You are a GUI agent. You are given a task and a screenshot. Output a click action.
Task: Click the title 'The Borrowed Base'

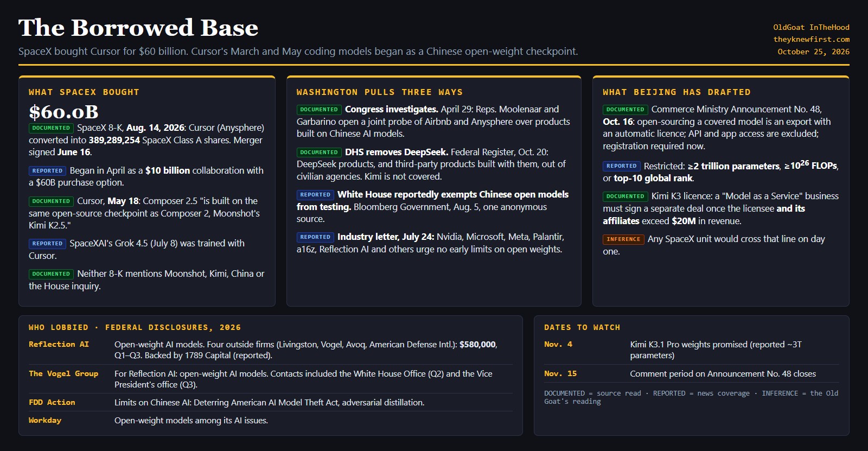click(138, 28)
